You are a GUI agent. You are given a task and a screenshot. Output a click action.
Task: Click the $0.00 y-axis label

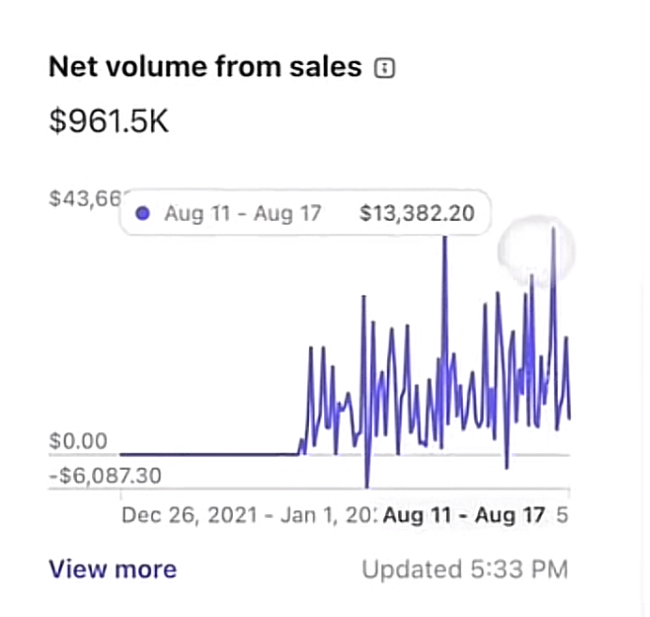[78, 440]
